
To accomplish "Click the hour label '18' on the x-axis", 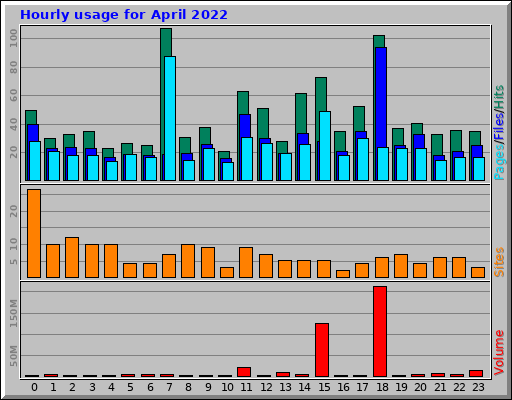I will coord(382,387).
